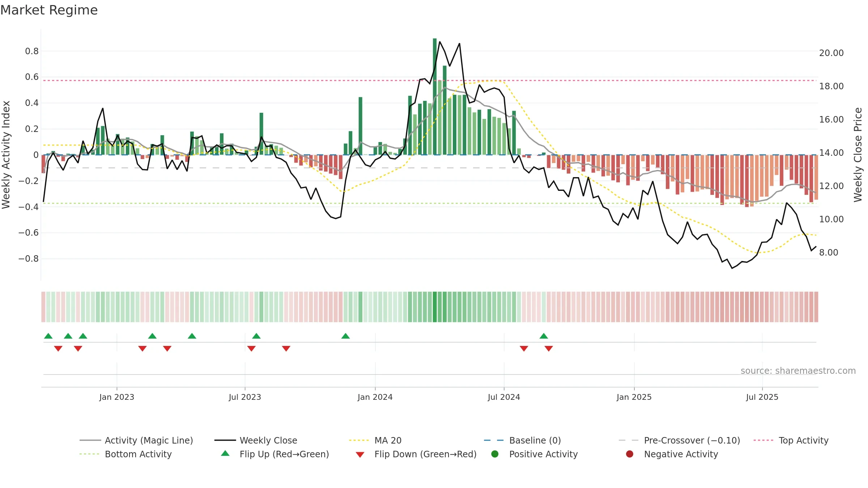This screenshot has height=488, width=868.
Task: Click the −0.2 tick on the left axis
Action: click(29, 181)
